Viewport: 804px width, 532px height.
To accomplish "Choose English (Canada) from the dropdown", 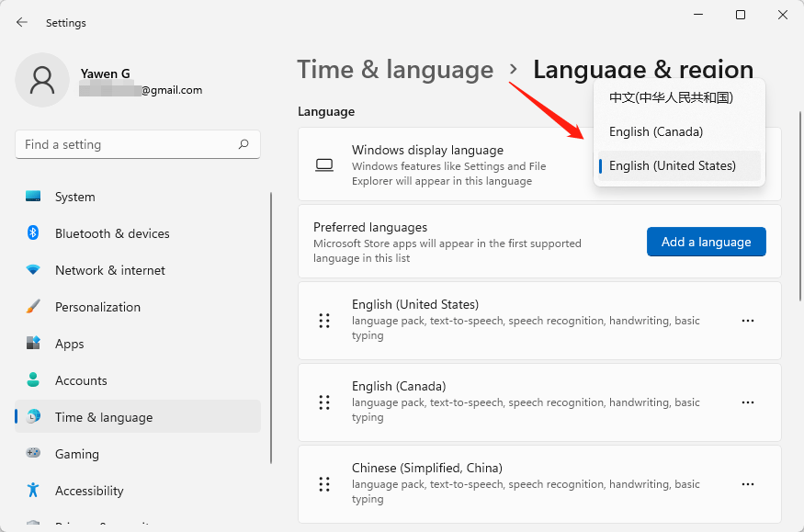I will click(x=653, y=131).
